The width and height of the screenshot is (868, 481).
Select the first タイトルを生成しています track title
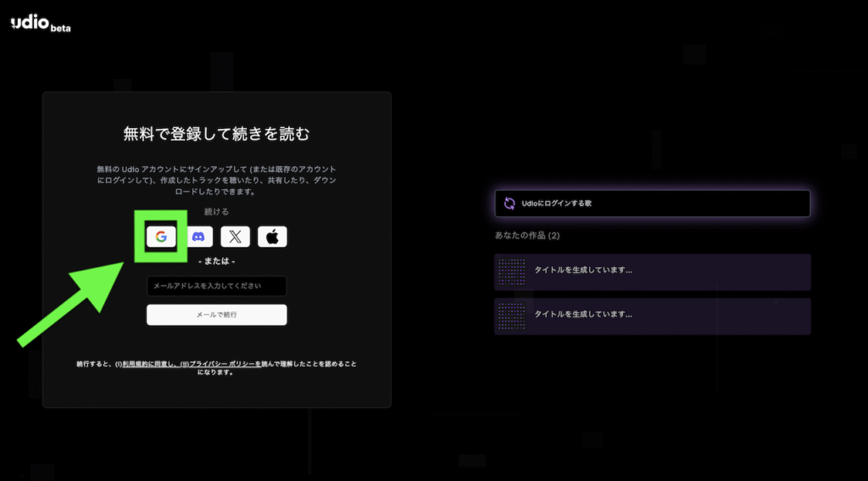coord(583,271)
